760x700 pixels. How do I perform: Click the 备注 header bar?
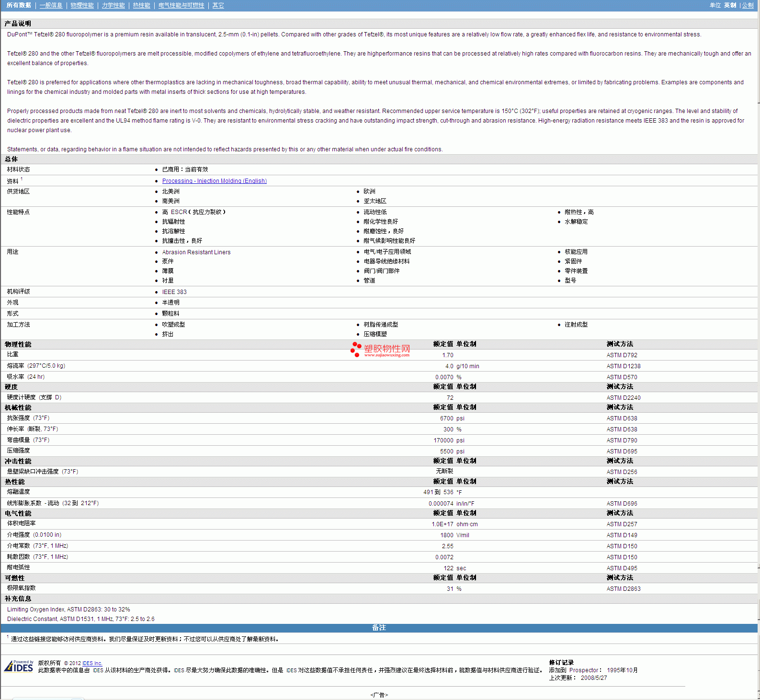(379, 628)
